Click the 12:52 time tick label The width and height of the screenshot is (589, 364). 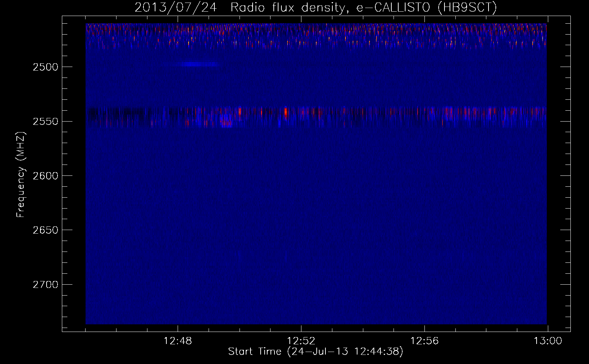301,341
